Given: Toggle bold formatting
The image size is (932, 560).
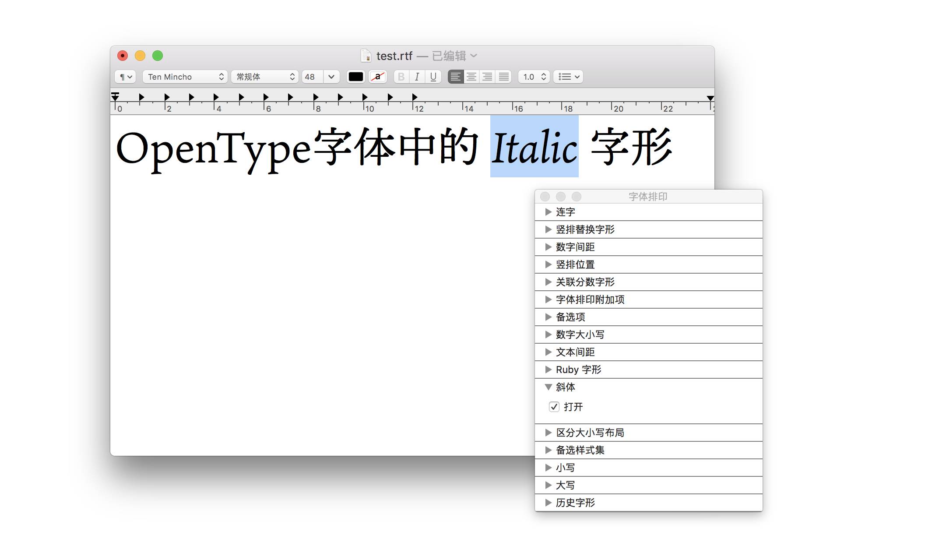Looking at the screenshot, I should (401, 77).
